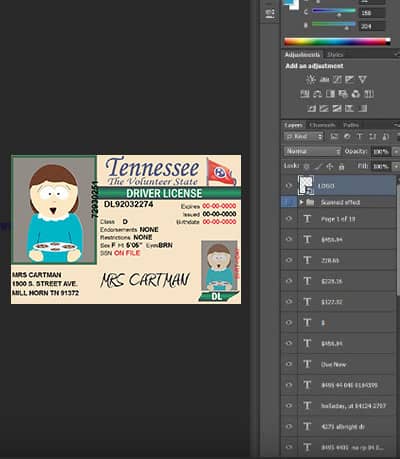Hide the $122.32 text layer

pyautogui.click(x=289, y=302)
